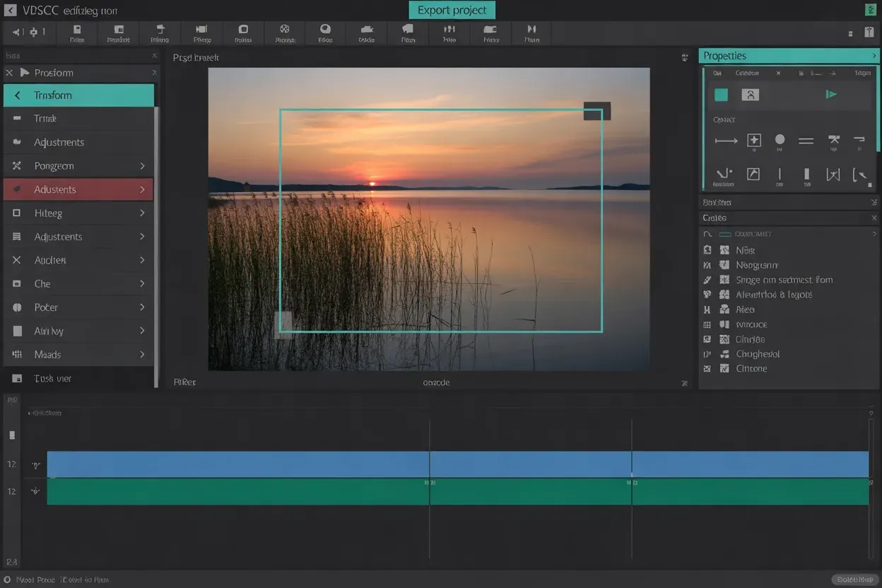Viewport: 882px width, 588px height.
Task: Toggle the checkbox icon beside Neogranr
Action: (x=724, y=265)
